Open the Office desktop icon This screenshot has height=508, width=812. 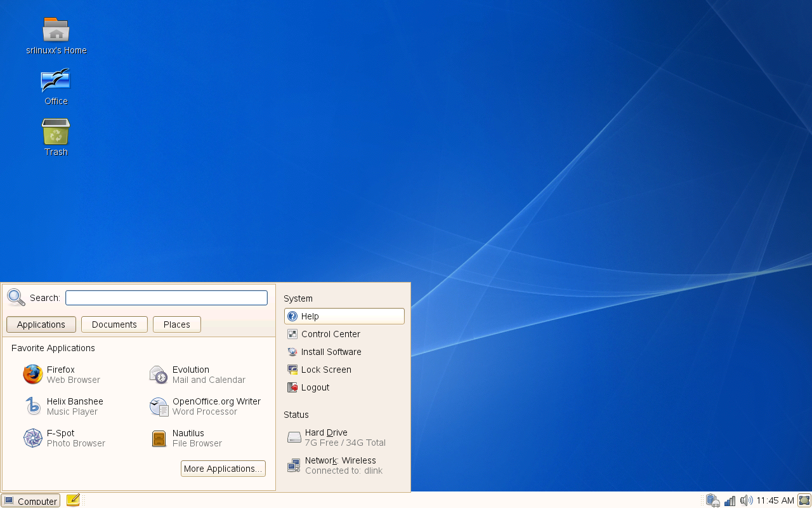point(56,87)
